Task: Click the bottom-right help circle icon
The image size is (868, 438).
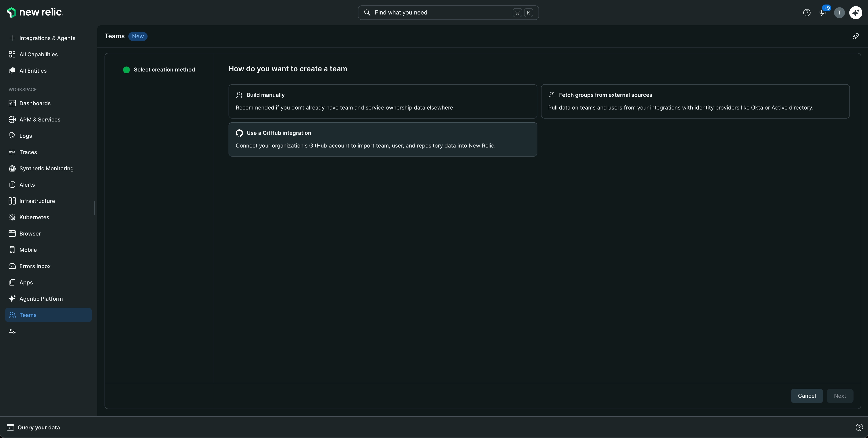Action: (859, 428)
